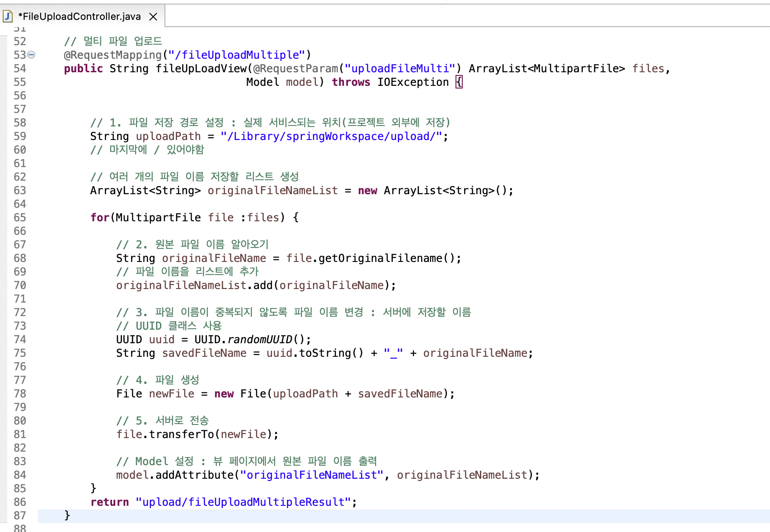This screenshot has width=770, height=532.
Task: Click the model.addAttribute call on line 84
Action: (190, 475)
